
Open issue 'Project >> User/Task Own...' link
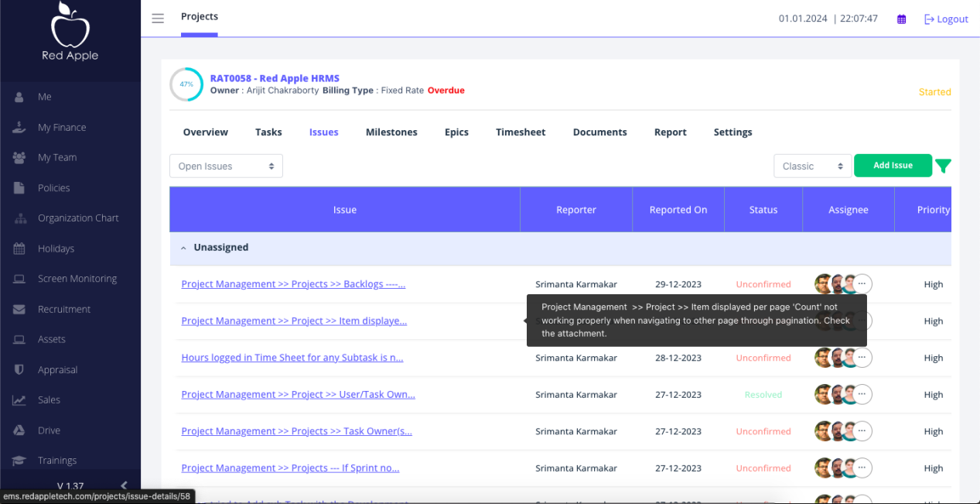[298, 394]
